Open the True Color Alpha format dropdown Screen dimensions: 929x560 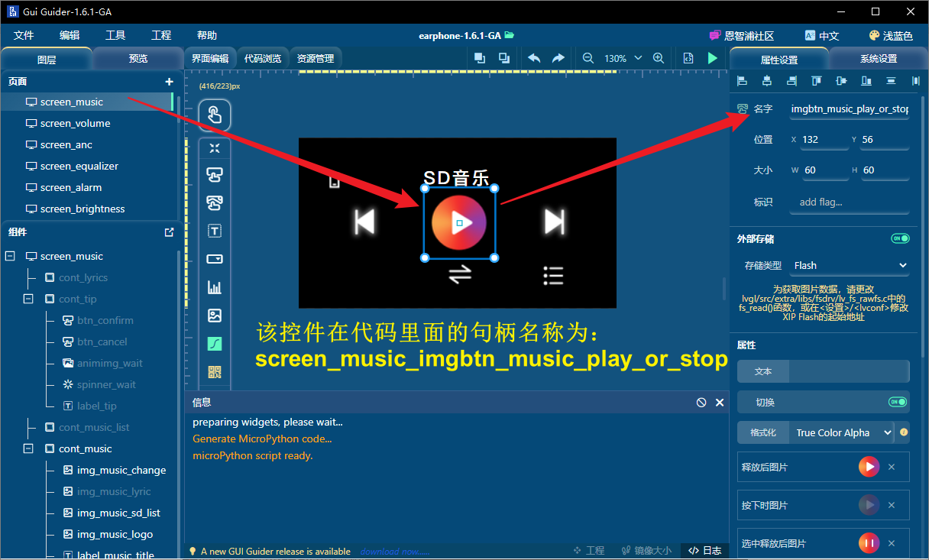coord(841,432)
